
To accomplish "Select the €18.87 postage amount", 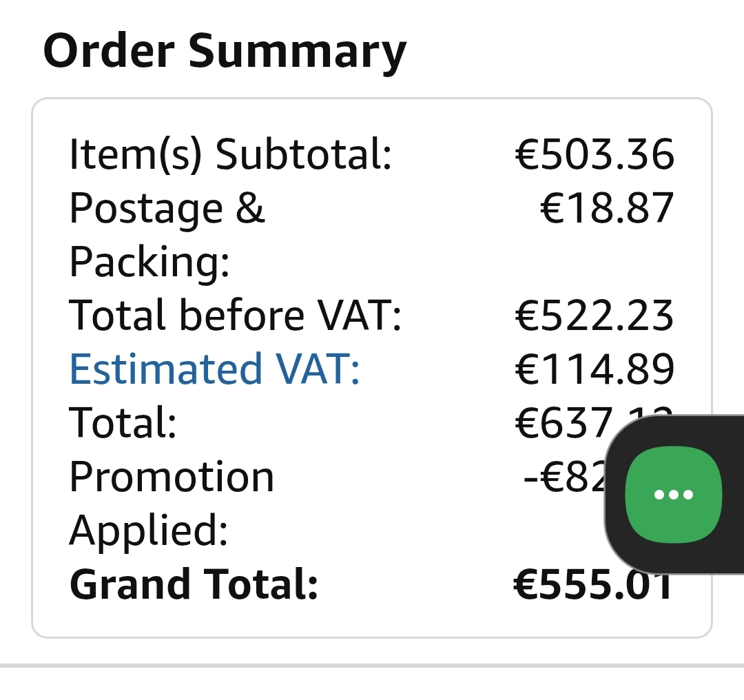I will click(607, 207).
